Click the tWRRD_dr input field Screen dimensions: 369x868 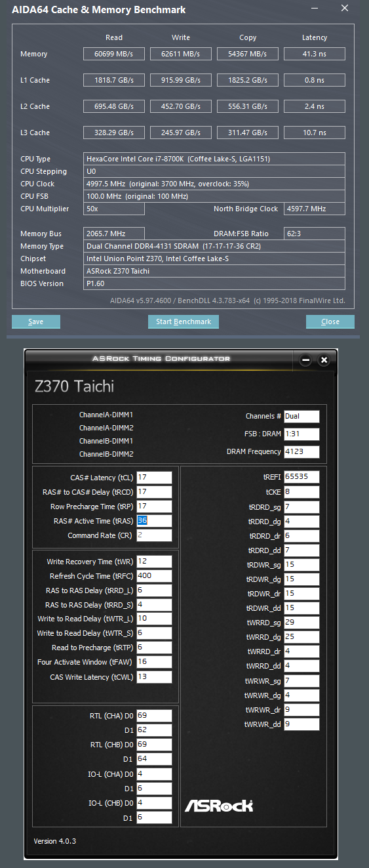tap(301, 651)
